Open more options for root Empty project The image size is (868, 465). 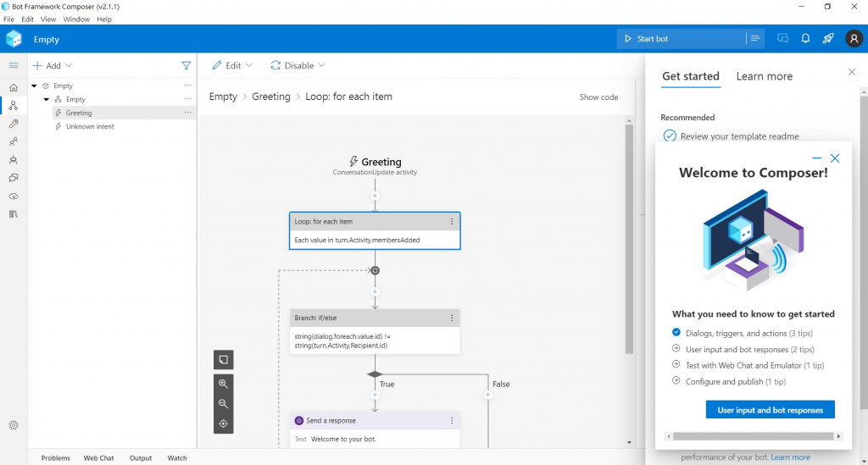(x=187, y=86)
